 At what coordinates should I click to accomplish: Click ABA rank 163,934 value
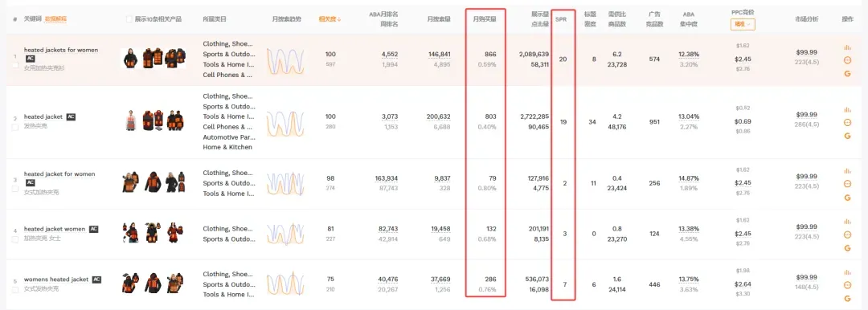(387, 178)
